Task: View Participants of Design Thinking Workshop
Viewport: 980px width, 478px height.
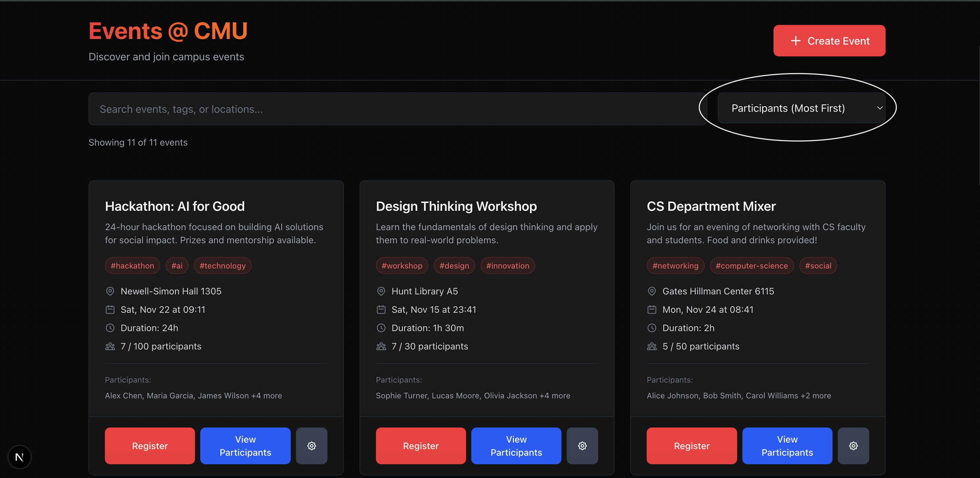Action: pos(516,446)
